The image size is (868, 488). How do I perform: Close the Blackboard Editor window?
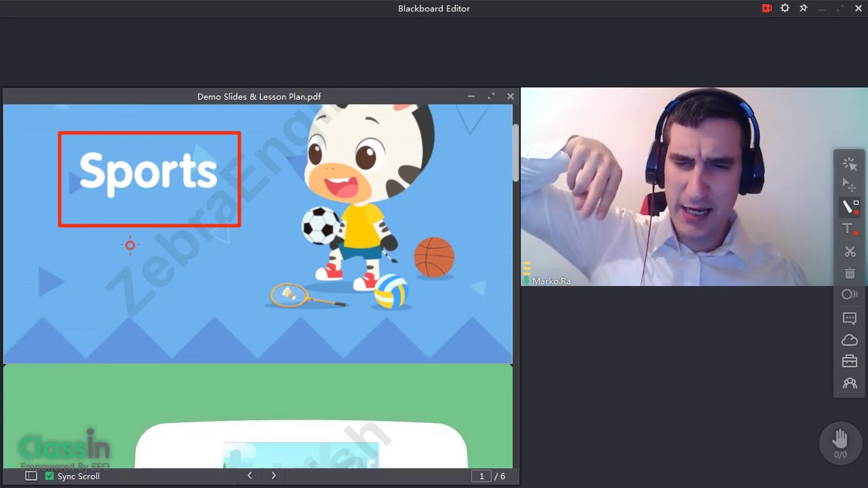coord(859,8)
